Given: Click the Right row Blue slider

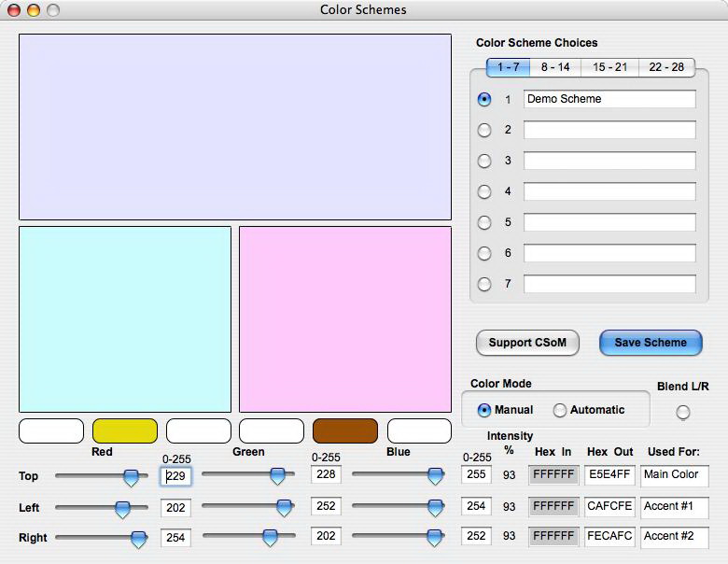Looking at the screenshot, I should pos(399,536).
